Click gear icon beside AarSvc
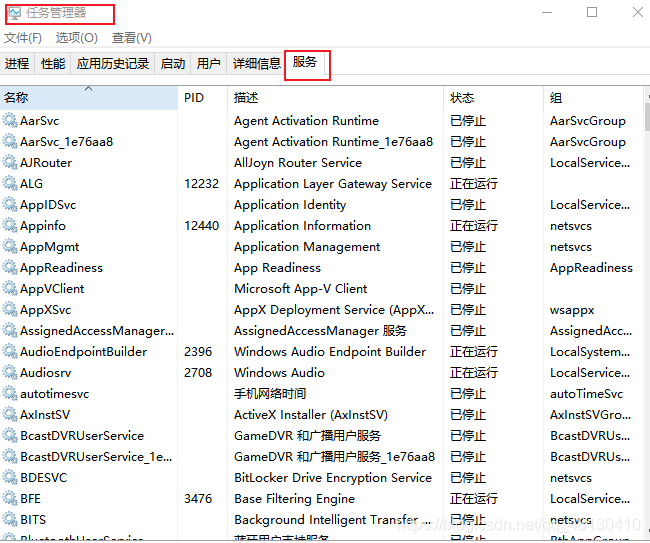 pyautogui.click(x=10, y=120)
